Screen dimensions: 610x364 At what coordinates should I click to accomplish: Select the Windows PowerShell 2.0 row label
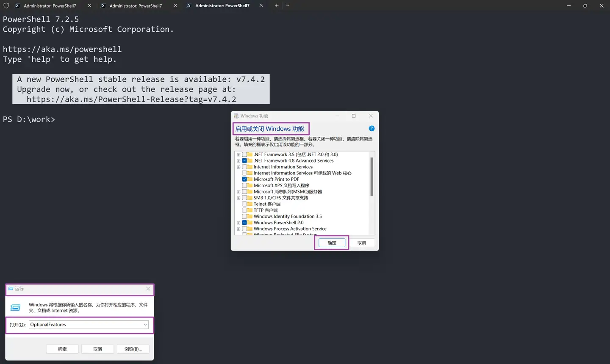pyautogui.click(x=278, y=223)
